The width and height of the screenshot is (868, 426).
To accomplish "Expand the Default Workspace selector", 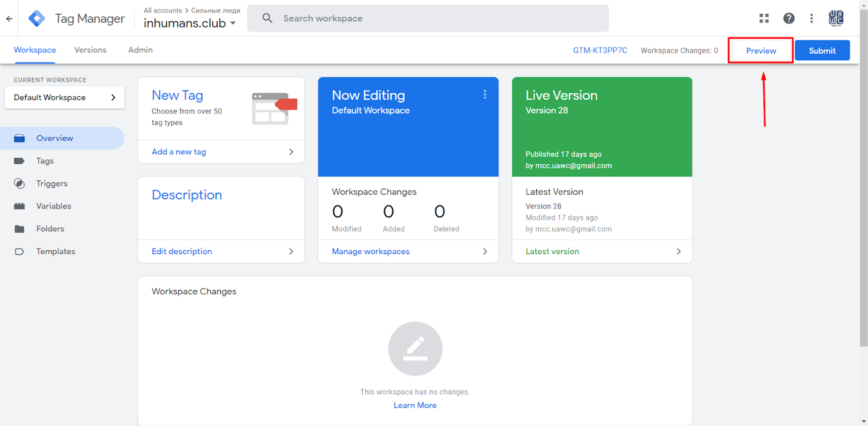I will coord(64,98).
